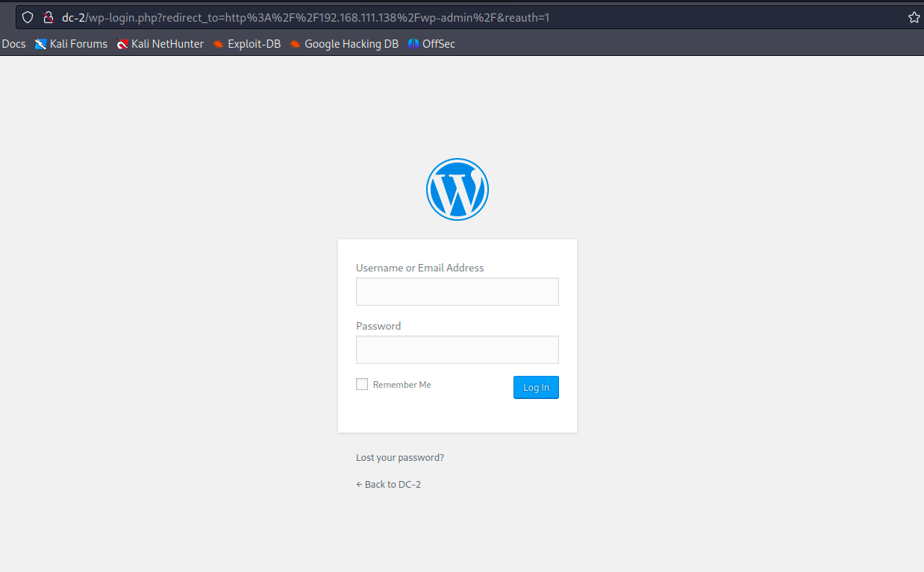The image size is (924, 572).
Task: Focus the Username or Email Address field
Action: 457,292
